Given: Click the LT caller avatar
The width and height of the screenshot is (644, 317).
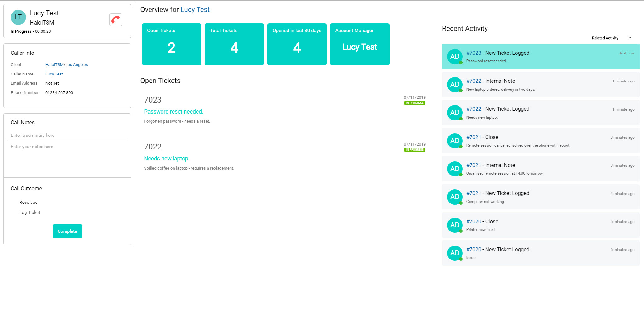Looking at the screenshot, I should point(18,17).
